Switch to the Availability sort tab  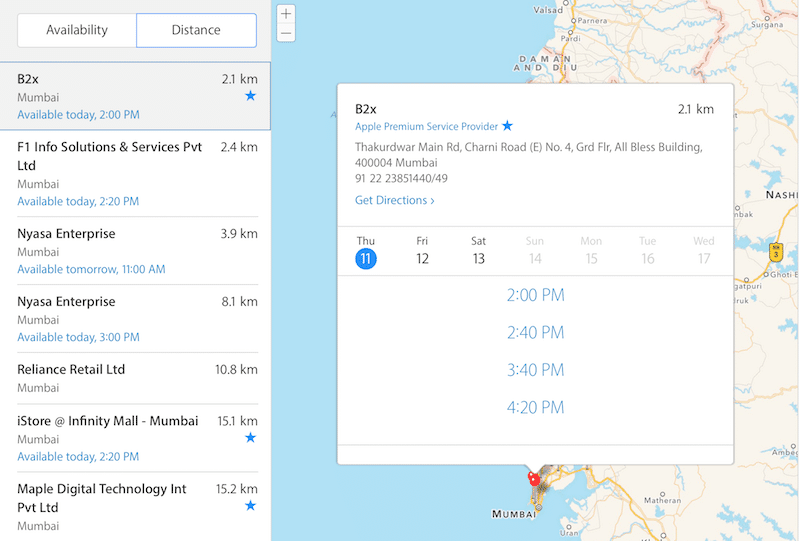tap(77, 30)
